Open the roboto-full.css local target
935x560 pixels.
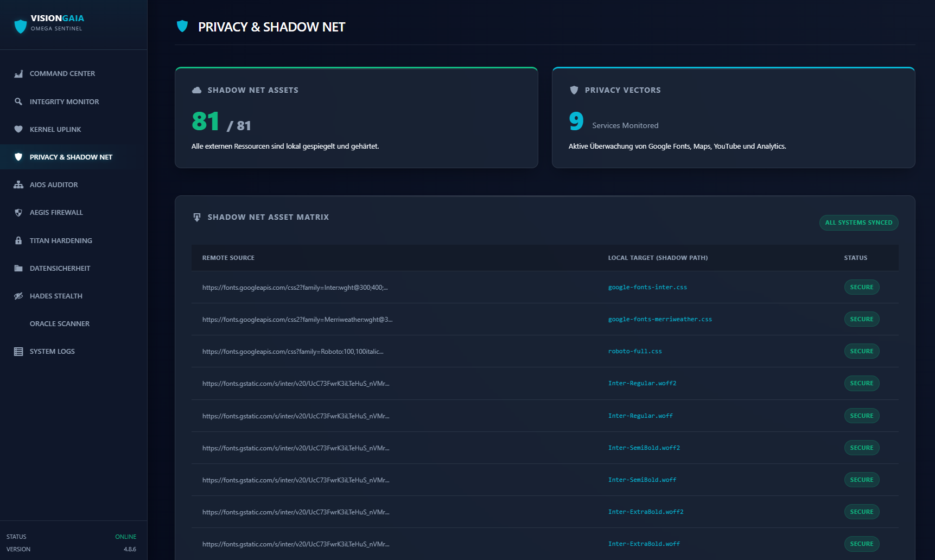click(635, 352)
